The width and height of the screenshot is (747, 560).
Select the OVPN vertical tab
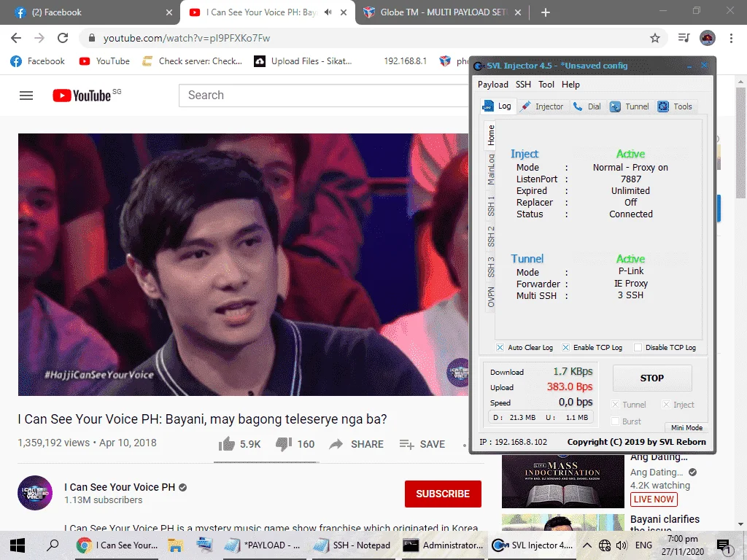click(x=491, y=297)
